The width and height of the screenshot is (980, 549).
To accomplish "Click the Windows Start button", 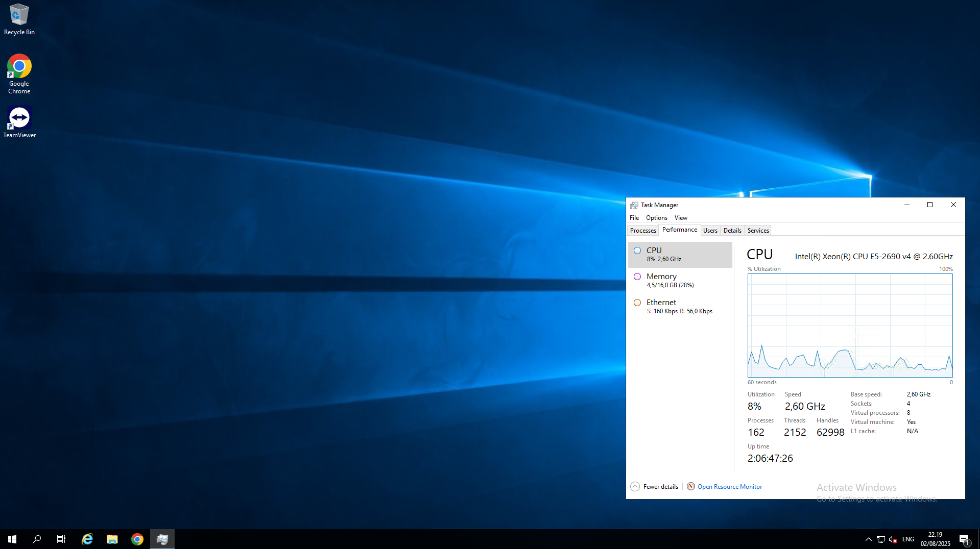I will tap(12, 539).
